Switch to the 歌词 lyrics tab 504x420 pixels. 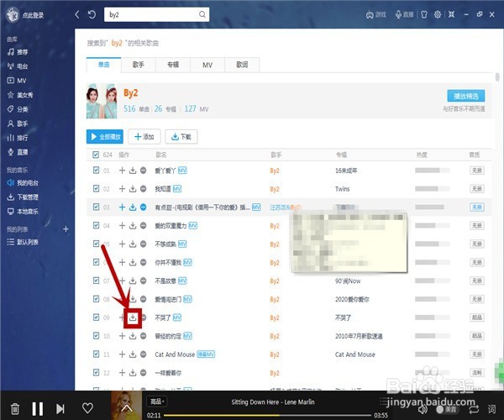click(242, 65)
